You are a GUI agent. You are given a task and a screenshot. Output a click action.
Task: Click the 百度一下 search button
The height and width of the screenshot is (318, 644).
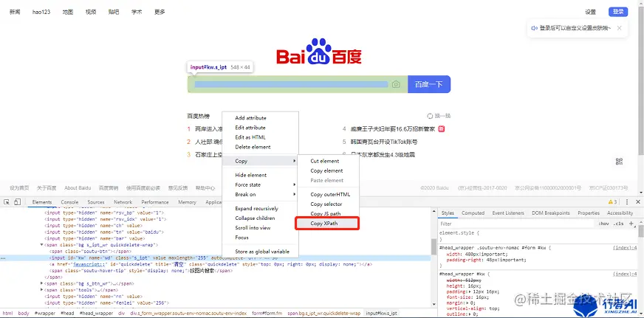[429, 84]
